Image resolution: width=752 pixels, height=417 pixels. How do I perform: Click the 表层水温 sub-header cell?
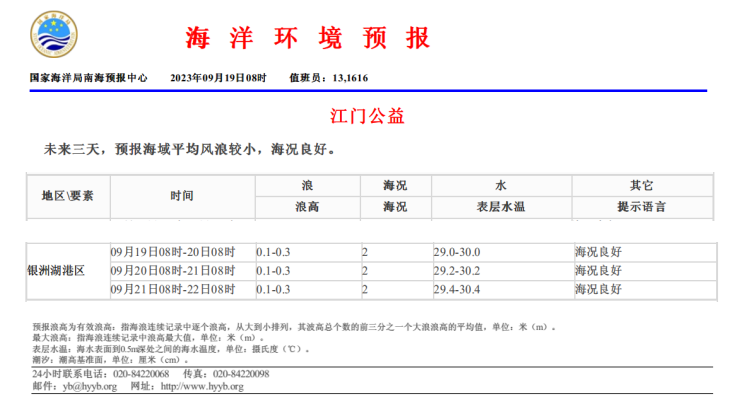coord(500,207)
